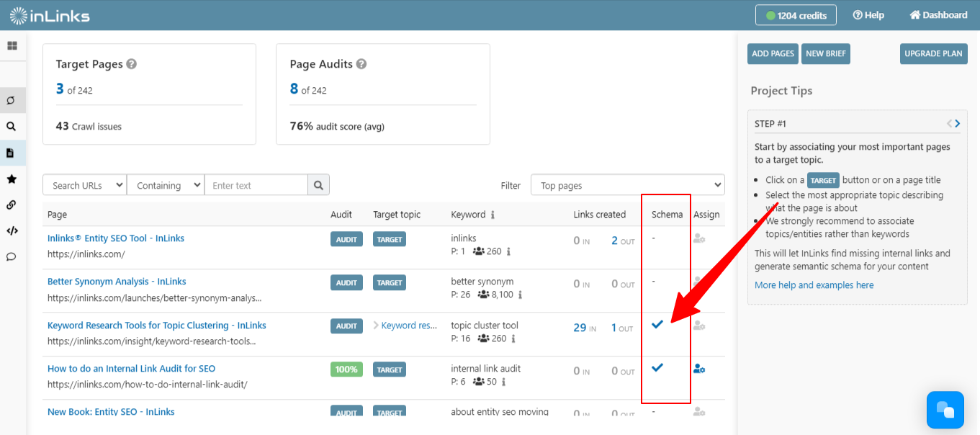The image size is (980, 435).
Task: Click 2 OUT links for Inlinks row
Action: 623,241
